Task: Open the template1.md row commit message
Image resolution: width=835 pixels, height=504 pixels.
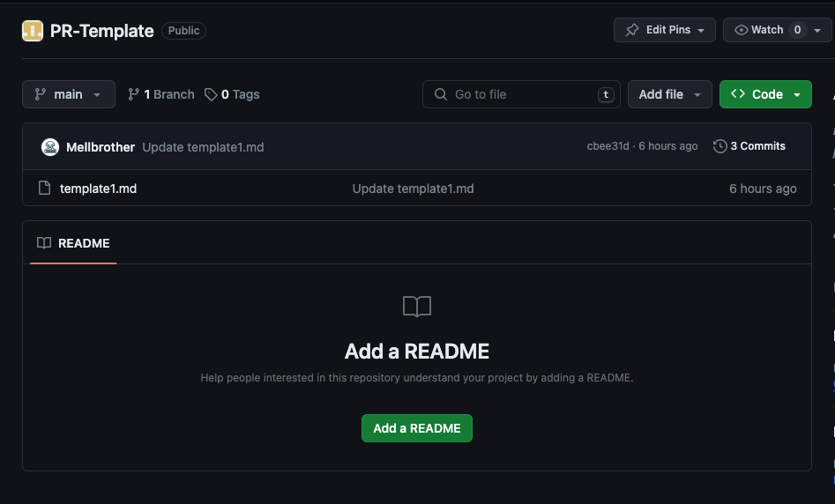Action: point(413,189)
